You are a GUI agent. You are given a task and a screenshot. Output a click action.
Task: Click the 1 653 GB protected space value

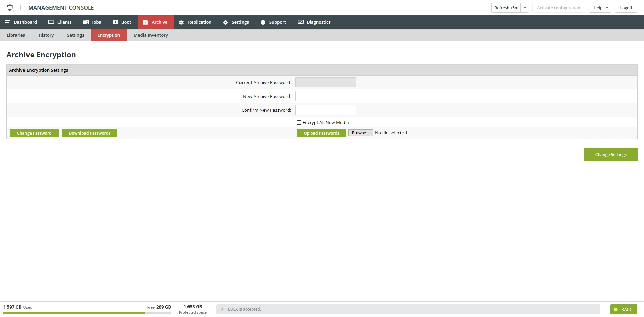tap(193, 307)
